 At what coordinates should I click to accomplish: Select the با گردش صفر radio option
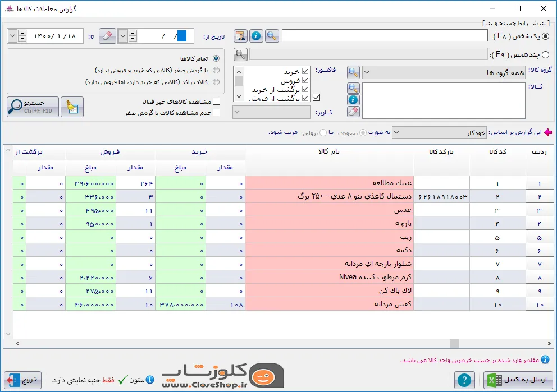[x=216, y=70]
